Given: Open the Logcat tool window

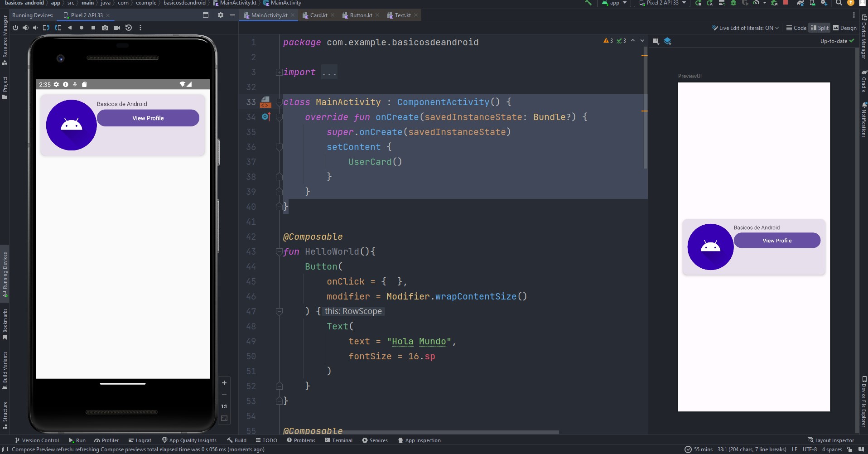Looking at the screenshot, I should [x=140, y=440].
